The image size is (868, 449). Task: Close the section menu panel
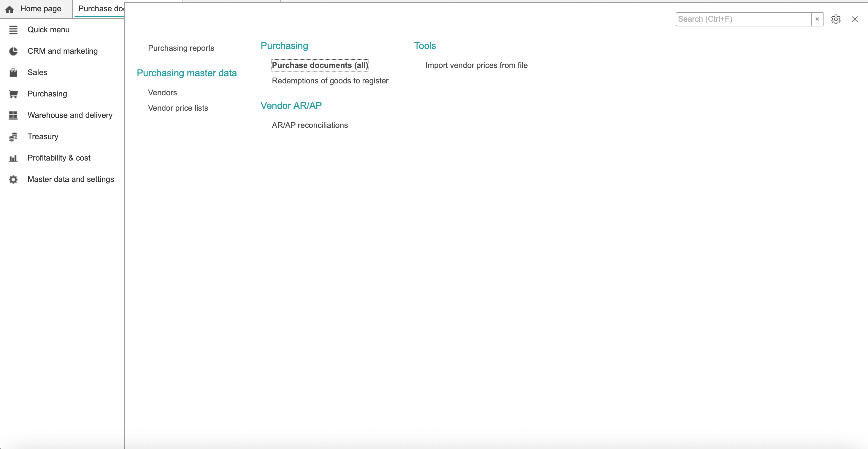[x=855, y=19]
